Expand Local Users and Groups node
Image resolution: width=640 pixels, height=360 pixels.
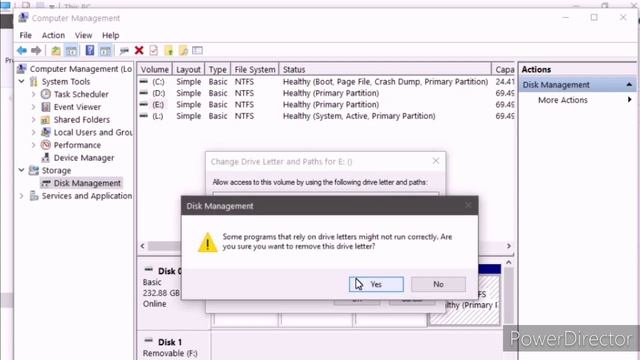33,132
